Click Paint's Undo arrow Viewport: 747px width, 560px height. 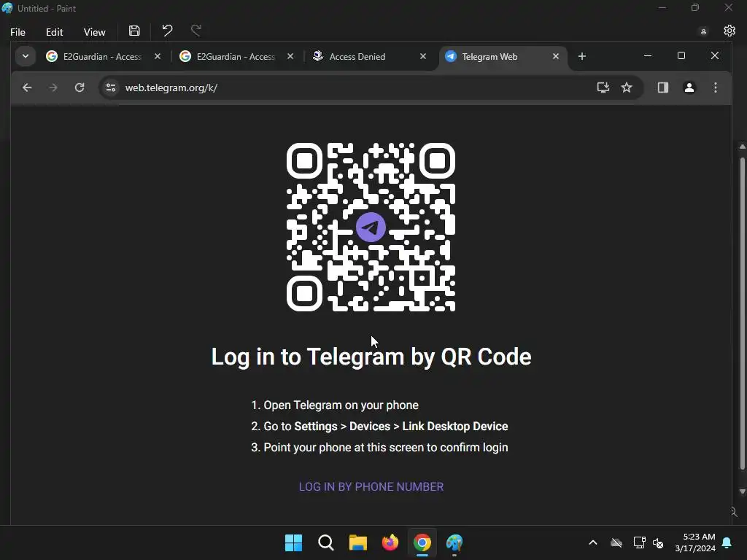(x=167, y=31)
